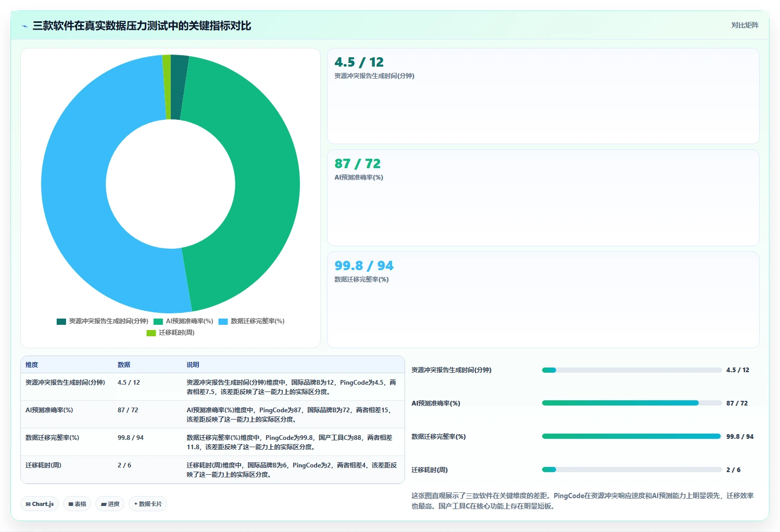Image resolution: width=780 pixels, height=532 pixels.
Task: Click the 说明 column header
Action: point(193,365)
